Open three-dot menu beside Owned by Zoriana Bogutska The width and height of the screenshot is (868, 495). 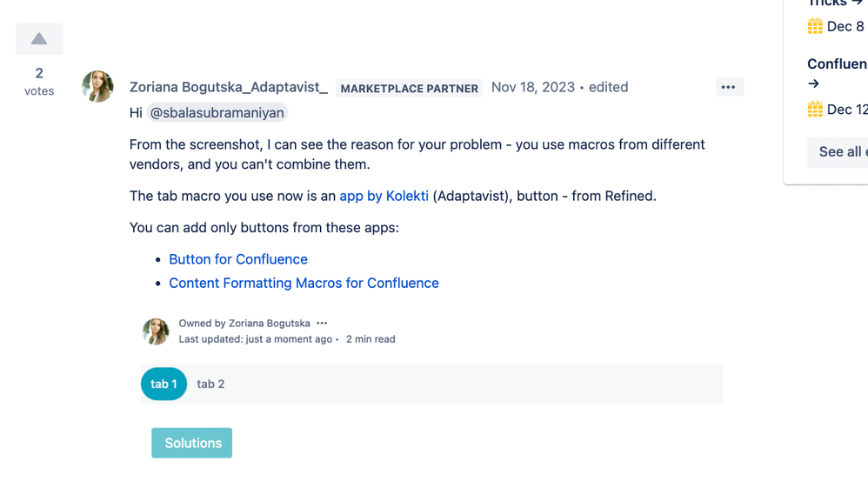(x=322, y=323)
